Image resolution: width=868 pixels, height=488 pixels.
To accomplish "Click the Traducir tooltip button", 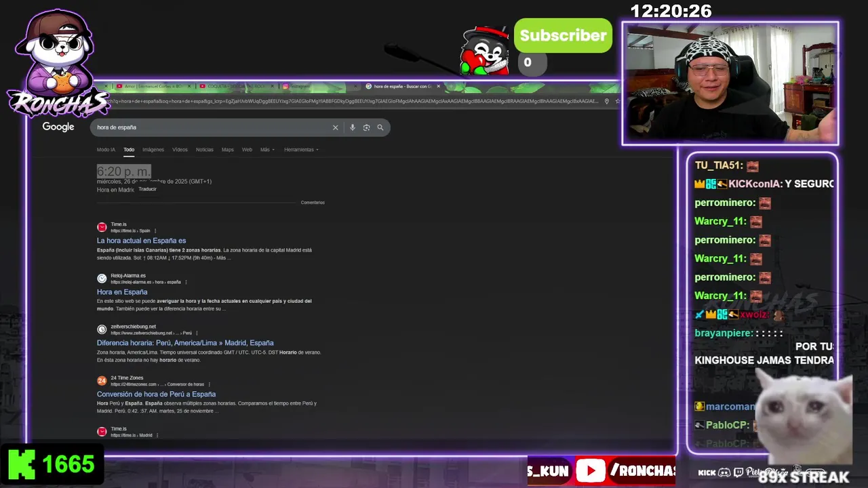I will coord(148,189).
